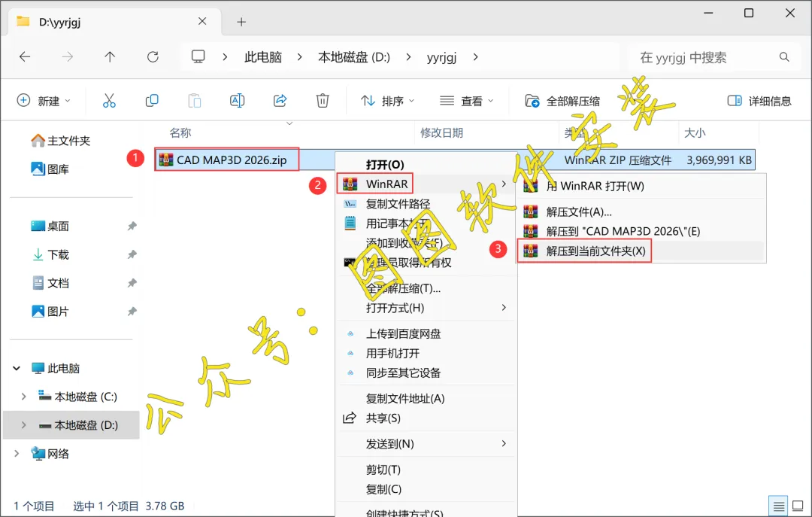
Task: Open the 查看 view dropdown
Action: pos(467,101)
